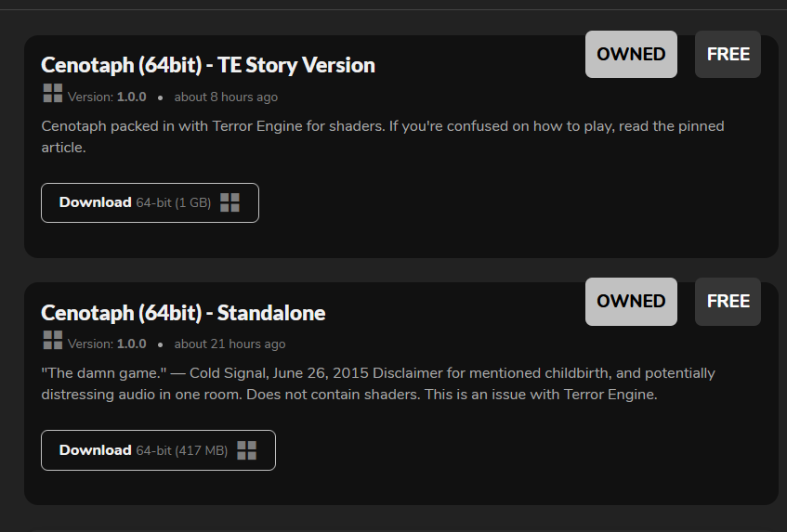Click Windows icon beside TE Story Version number
The height and width of the screenshot is (532, 787).
pyautogui.click(x=53, y=93)
